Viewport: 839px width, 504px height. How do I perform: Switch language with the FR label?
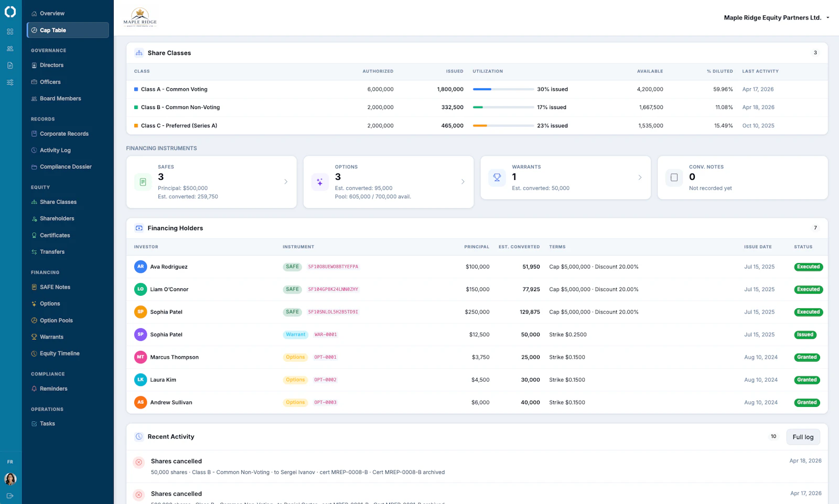coord(10,462)
